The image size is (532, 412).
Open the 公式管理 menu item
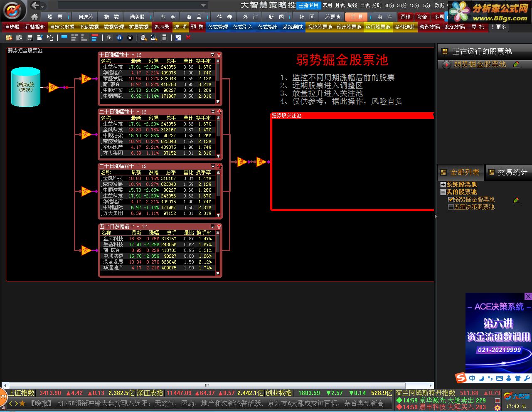(218, 27)
